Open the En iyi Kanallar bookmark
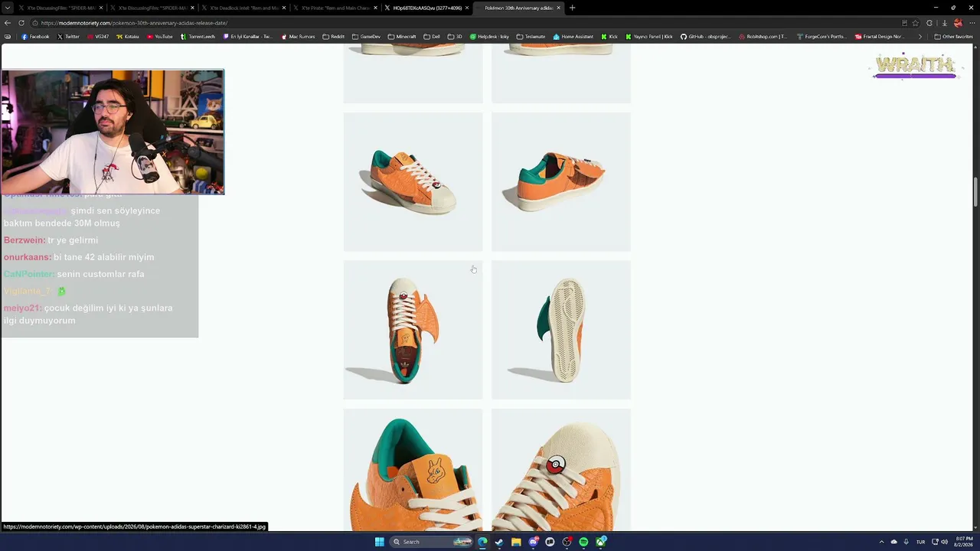 pos(247,37)
